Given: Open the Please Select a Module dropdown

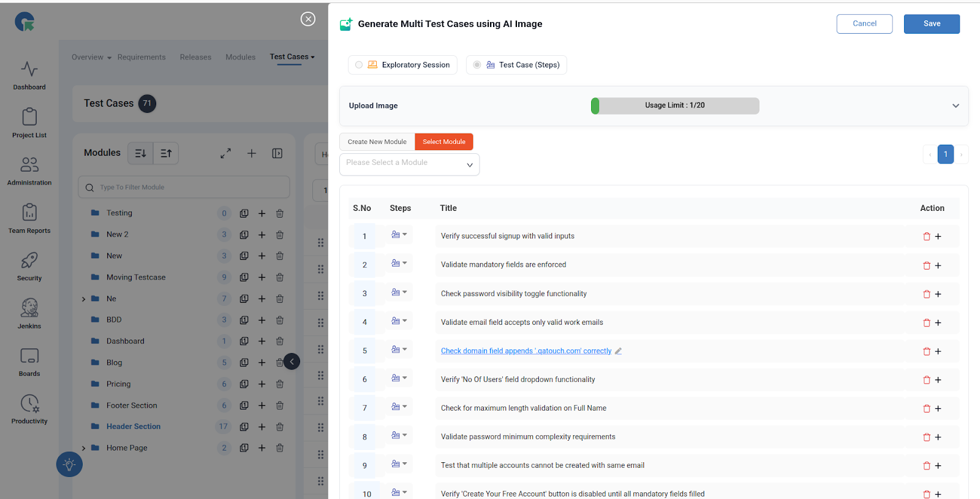Looking at the screenshot, I should pyautogui.click(x=409, y=164).
